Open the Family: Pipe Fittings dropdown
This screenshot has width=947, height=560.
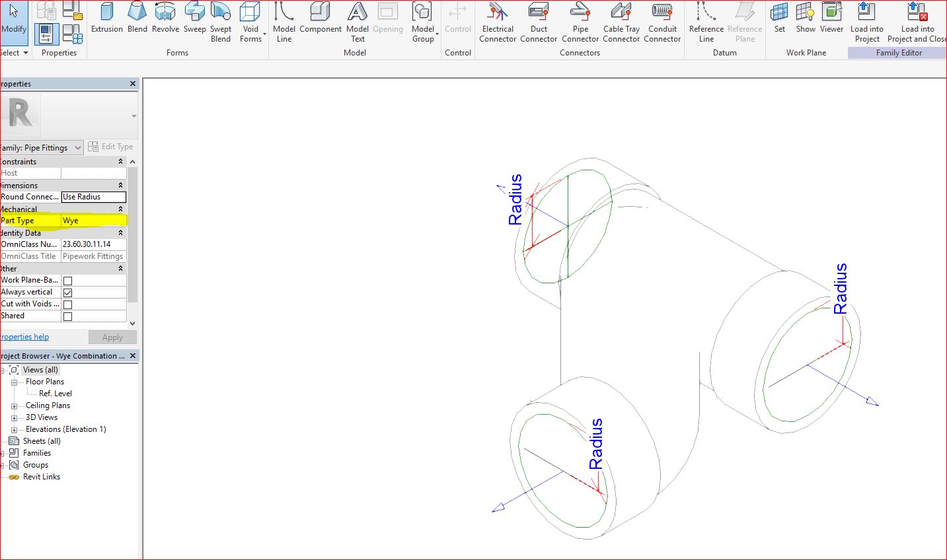[x=76, y=147]
